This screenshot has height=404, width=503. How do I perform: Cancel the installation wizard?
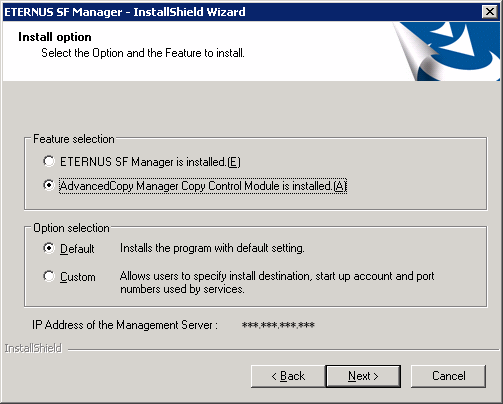click(448, 376)
